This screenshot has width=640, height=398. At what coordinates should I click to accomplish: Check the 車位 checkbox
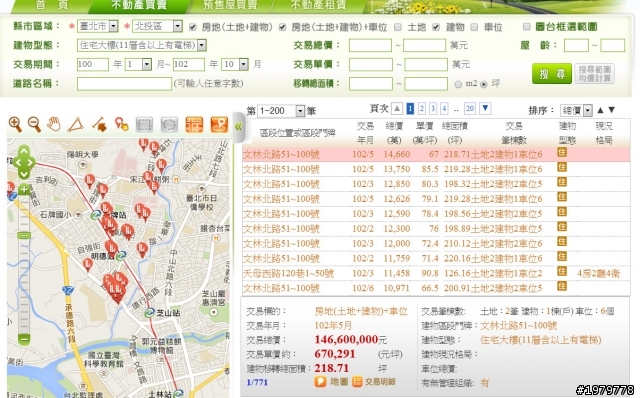coord(474,27)
